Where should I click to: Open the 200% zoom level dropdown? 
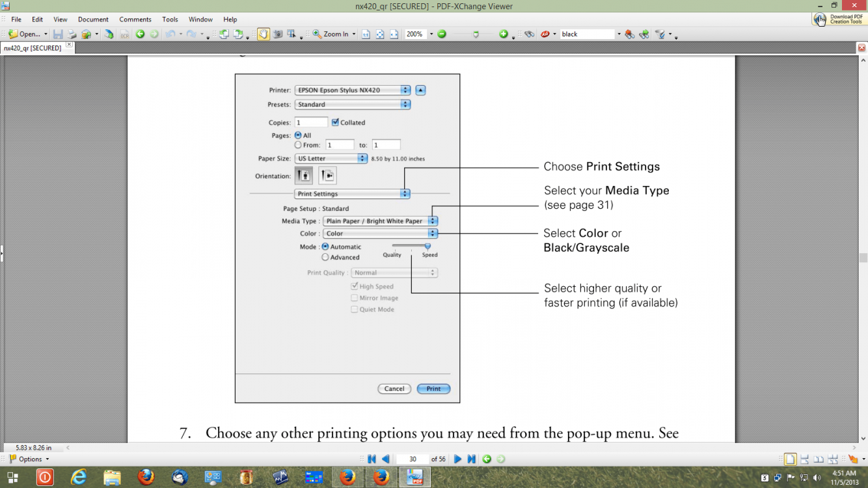pos(431,34)
